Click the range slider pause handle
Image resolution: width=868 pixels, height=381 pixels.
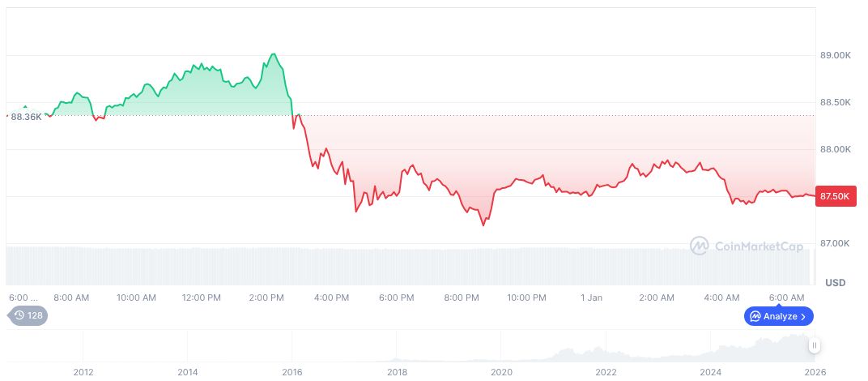coord(815,346)
